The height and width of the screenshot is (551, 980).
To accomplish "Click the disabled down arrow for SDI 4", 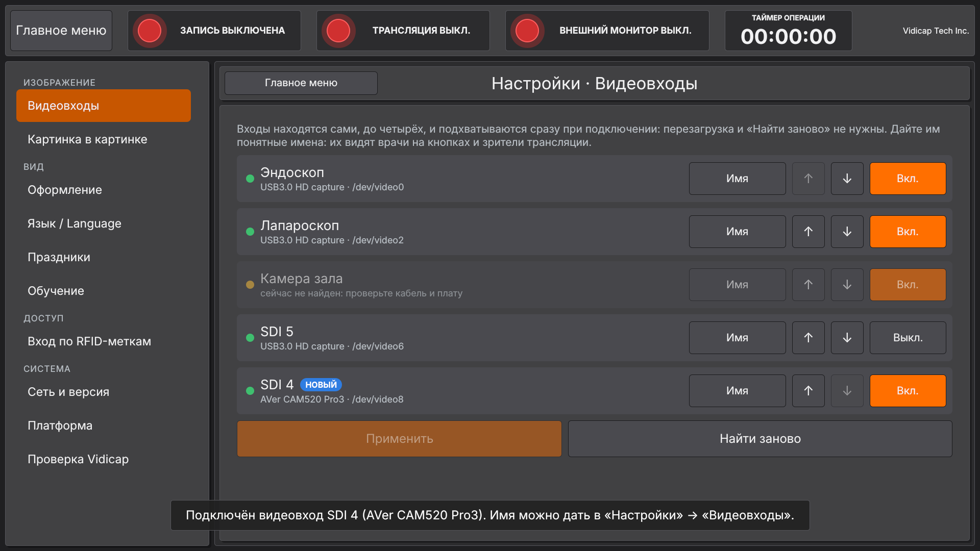I will [847, 391].
